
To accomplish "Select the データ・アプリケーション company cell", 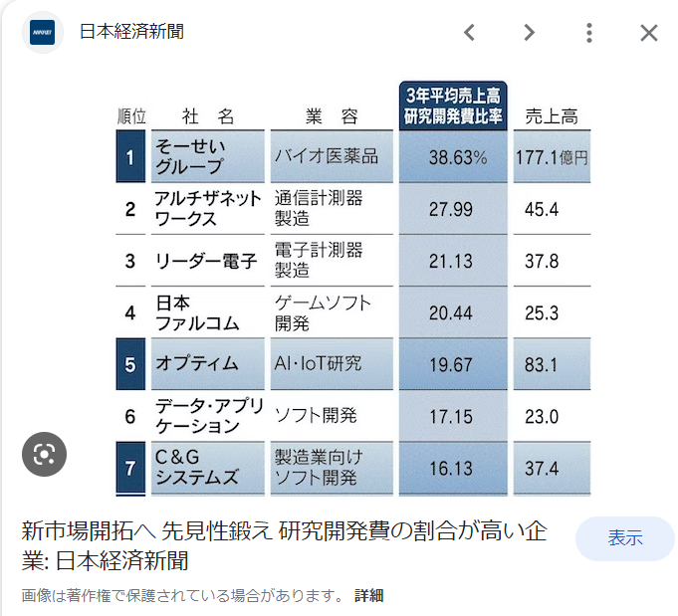I will (207, 416).
